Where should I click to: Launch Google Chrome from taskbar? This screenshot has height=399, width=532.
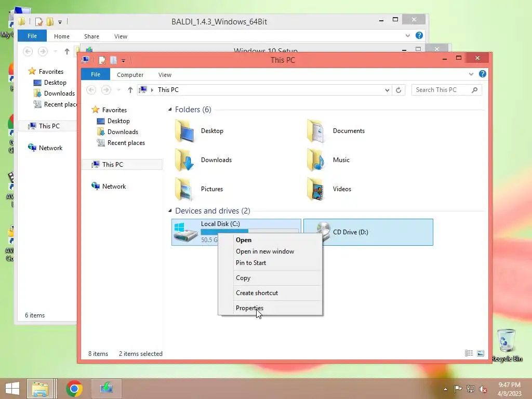(74, 389)
